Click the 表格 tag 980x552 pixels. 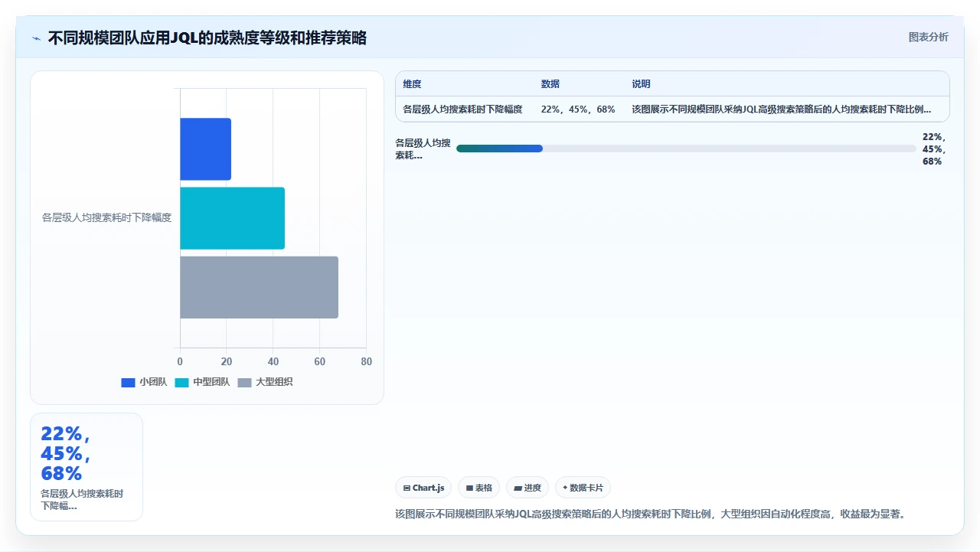pos(479,488)
